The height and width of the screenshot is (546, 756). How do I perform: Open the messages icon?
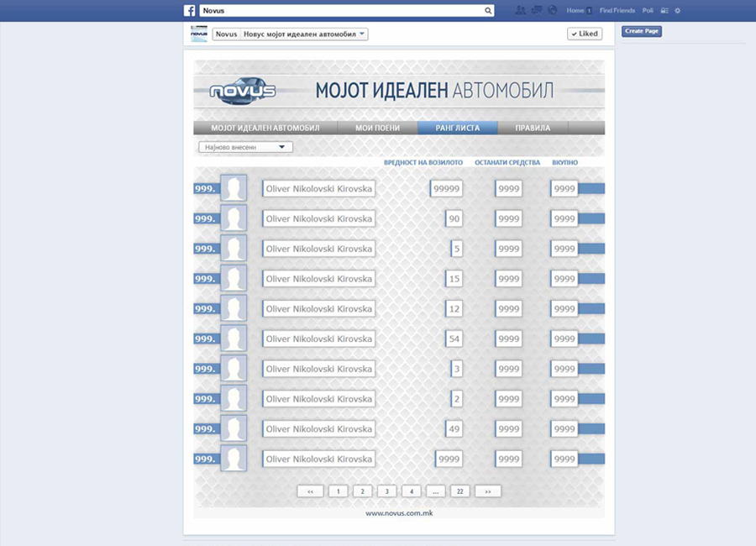pyautogui.click(x=536, y=11)
